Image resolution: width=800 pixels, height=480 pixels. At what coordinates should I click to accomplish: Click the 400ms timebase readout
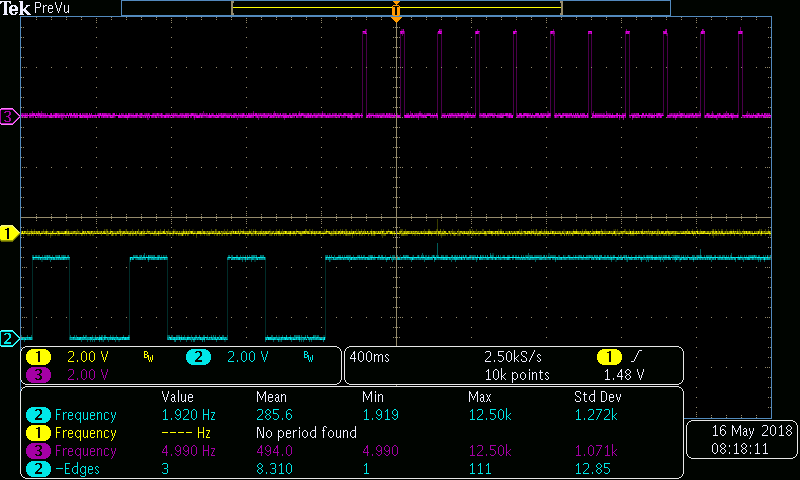point(369,357)
